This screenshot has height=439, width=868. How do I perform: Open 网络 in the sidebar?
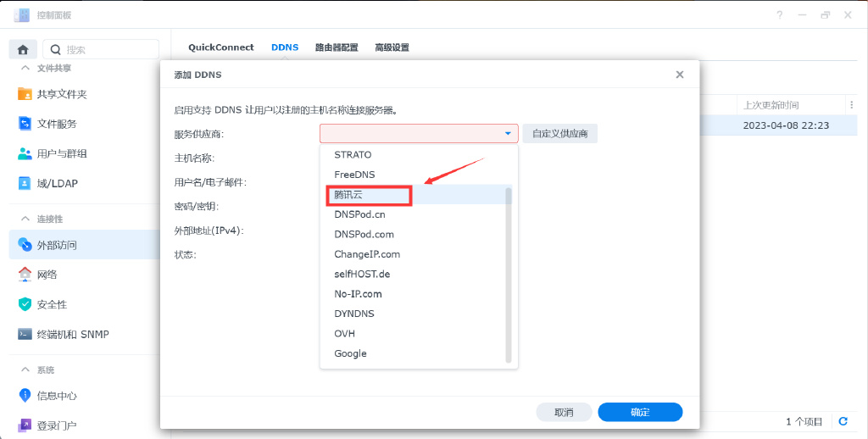[47, 275]
